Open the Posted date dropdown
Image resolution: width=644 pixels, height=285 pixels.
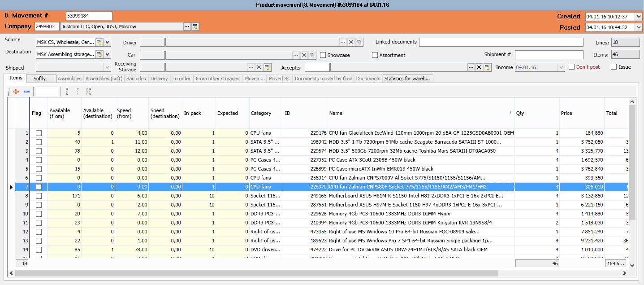(639, 27)
